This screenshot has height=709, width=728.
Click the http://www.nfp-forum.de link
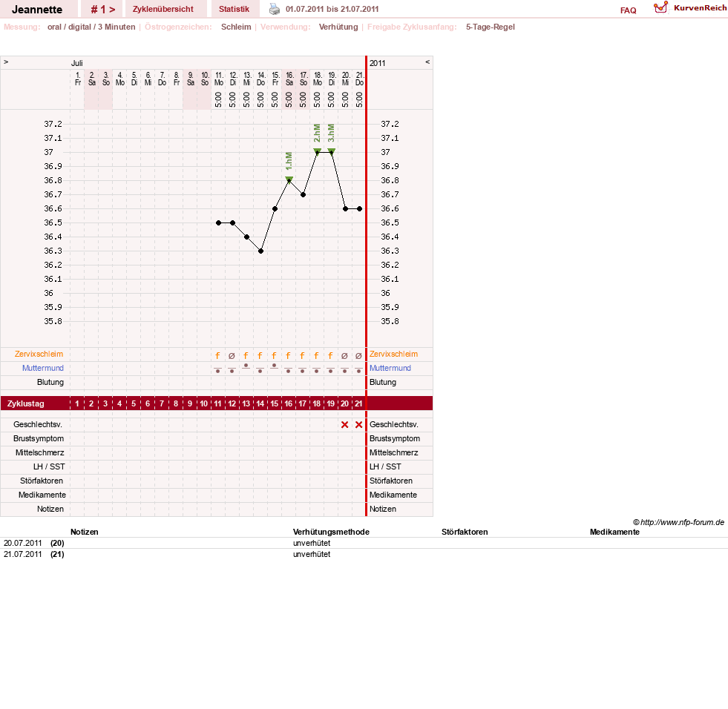pos(682,522)
